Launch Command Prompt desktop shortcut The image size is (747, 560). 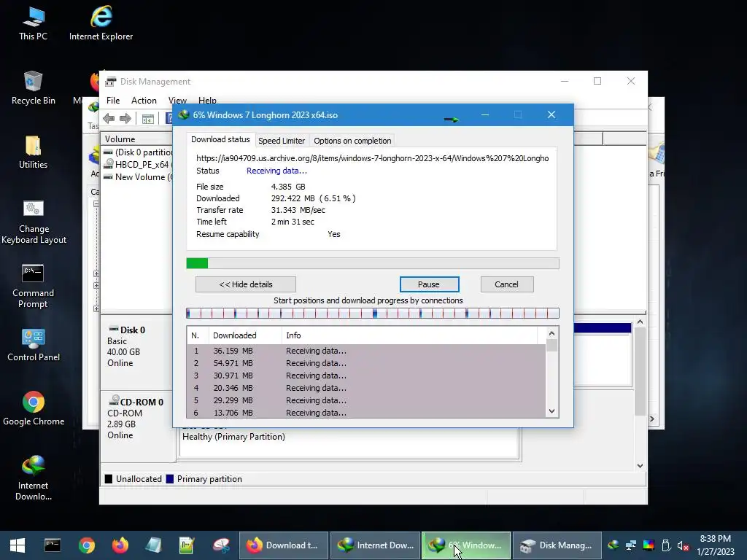[33, 286]
